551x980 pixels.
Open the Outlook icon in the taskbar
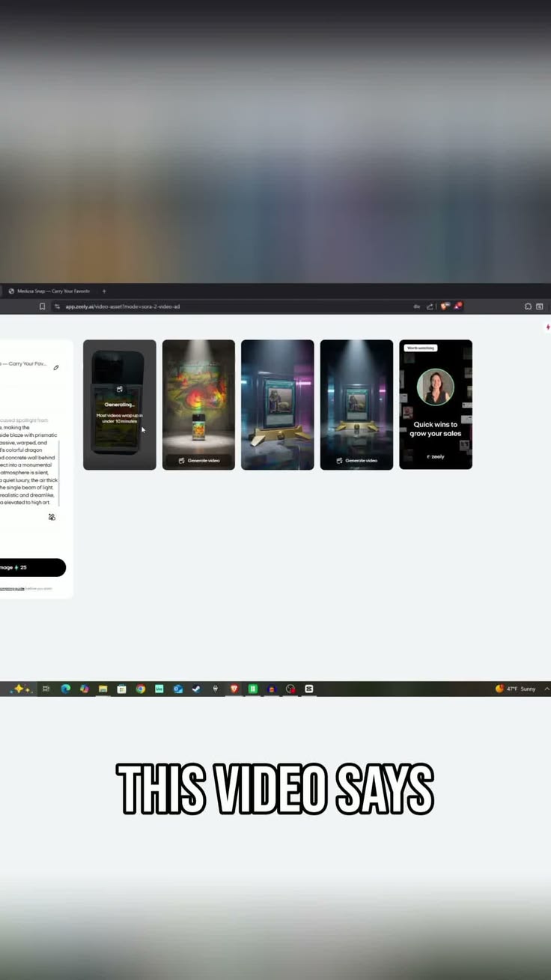tap(177, 689)
